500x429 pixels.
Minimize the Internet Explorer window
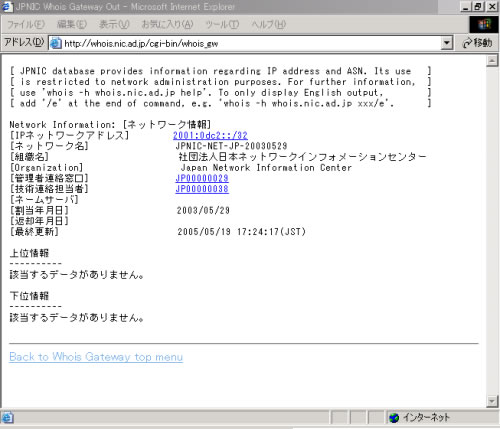click(x=466, y=7)
